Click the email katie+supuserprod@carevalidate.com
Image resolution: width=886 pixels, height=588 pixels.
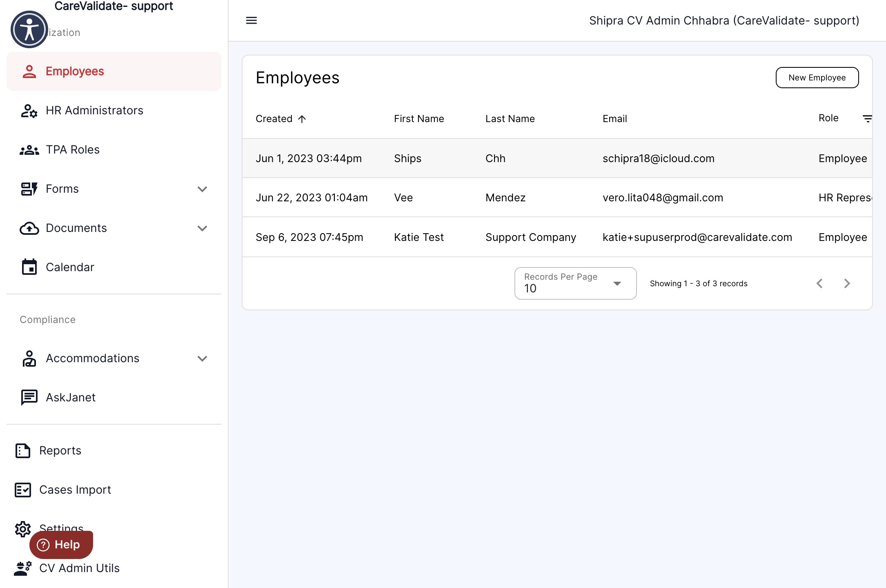tap(697, 237)
